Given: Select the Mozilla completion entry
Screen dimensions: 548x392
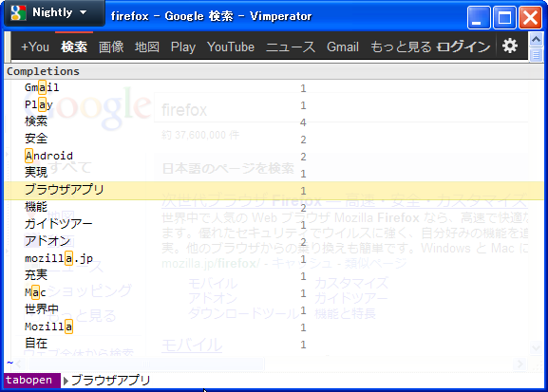Looking at the screenshot, I should pos(274,327).
